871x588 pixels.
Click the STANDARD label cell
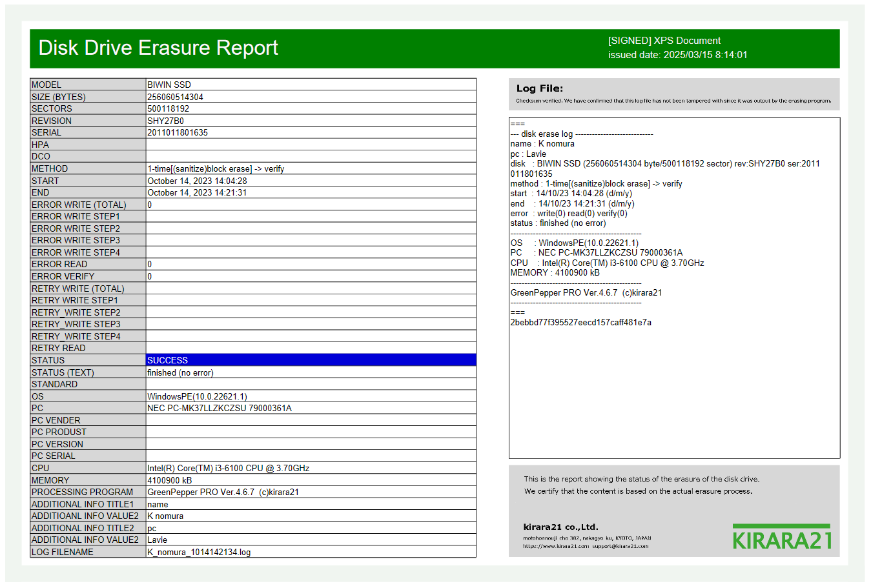88,384
